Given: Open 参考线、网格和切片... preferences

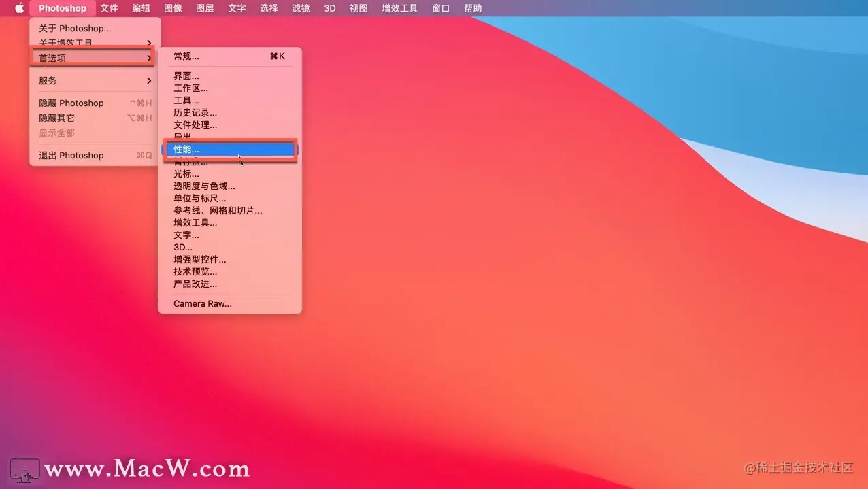Looking at the screenshot, I should [x=230, y=210].
